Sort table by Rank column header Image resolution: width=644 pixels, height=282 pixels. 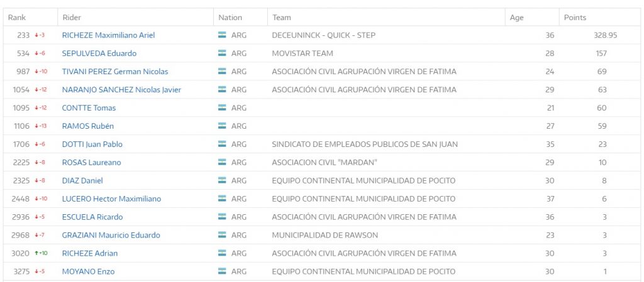tap(17, 18)
